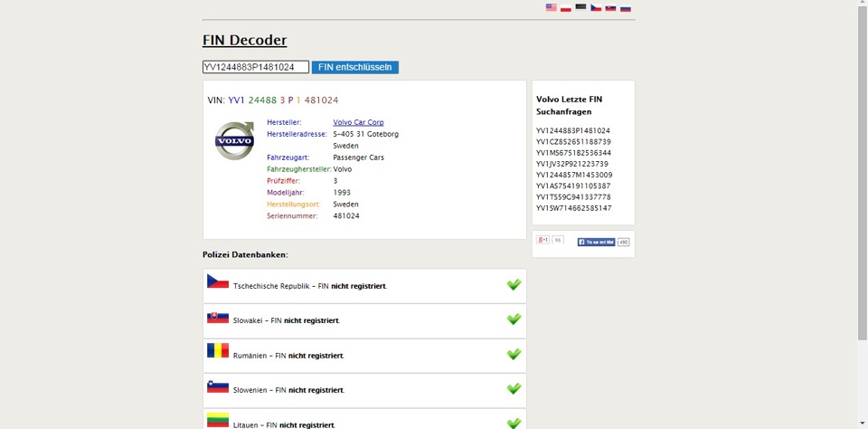868x429 pixels.
Task: Click the 'Passenger Cars' value
Action: 359,157
